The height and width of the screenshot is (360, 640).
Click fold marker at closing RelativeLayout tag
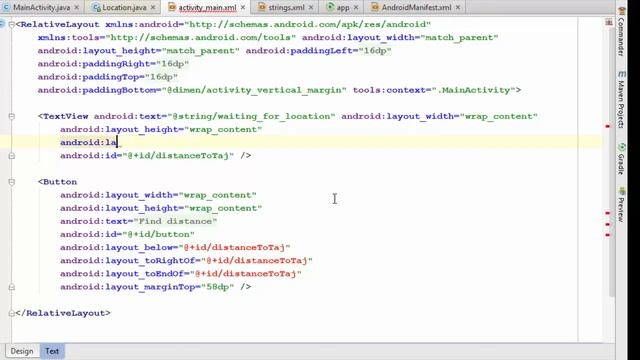11,313
